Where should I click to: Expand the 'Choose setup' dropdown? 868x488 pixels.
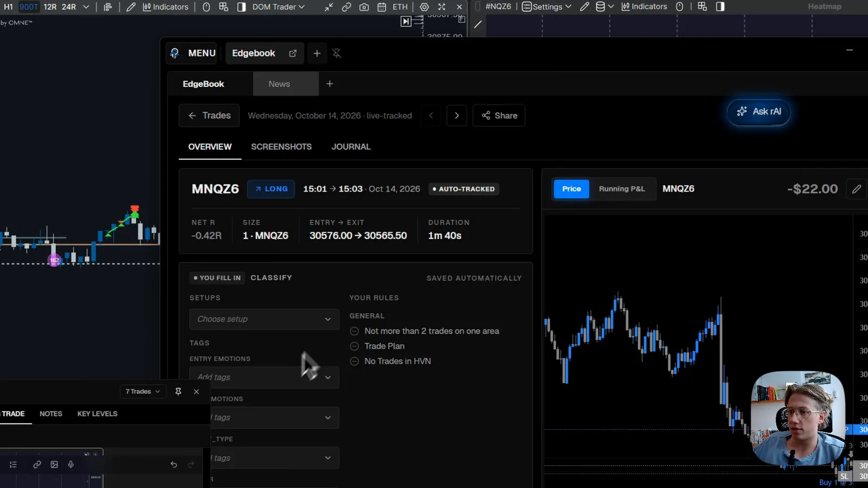(x=264, y=319)
